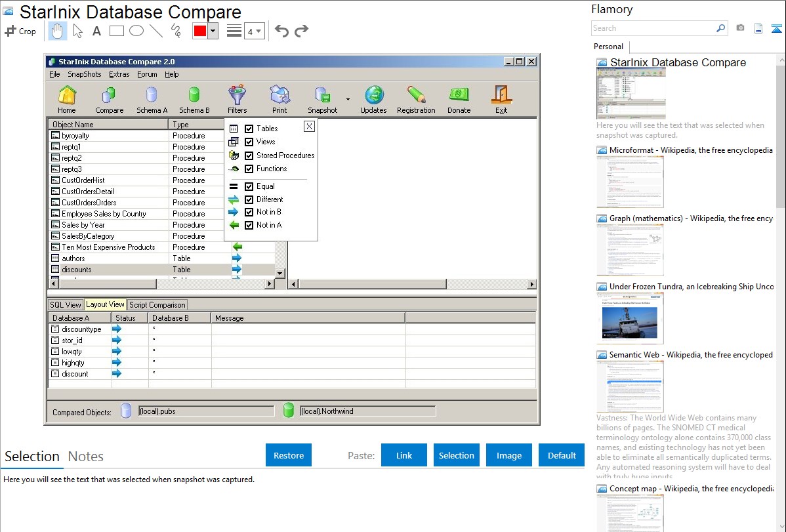Click the Graph (mathematics) snapshot thumbnail
Image resolution: width=786 pixels, height=532 pixels.
(630, 250)
